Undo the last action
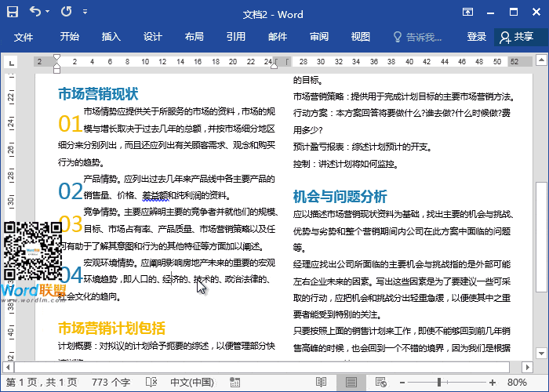549x392 pixels. (x=35, y=12)
